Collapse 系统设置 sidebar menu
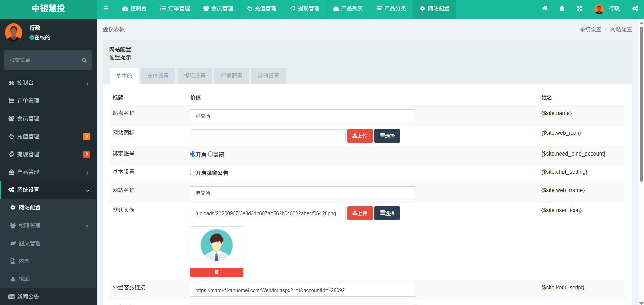 pyautogui.click(x=48, y=190)
